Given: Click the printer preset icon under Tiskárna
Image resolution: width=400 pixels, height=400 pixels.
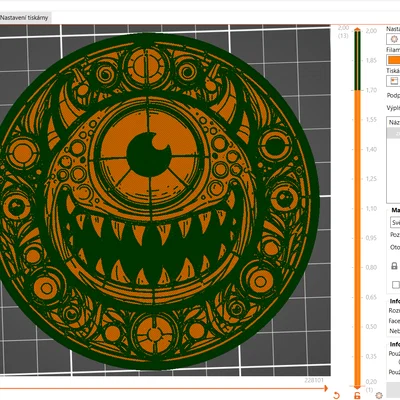Looking at the screenshot, I should [394, 81].
